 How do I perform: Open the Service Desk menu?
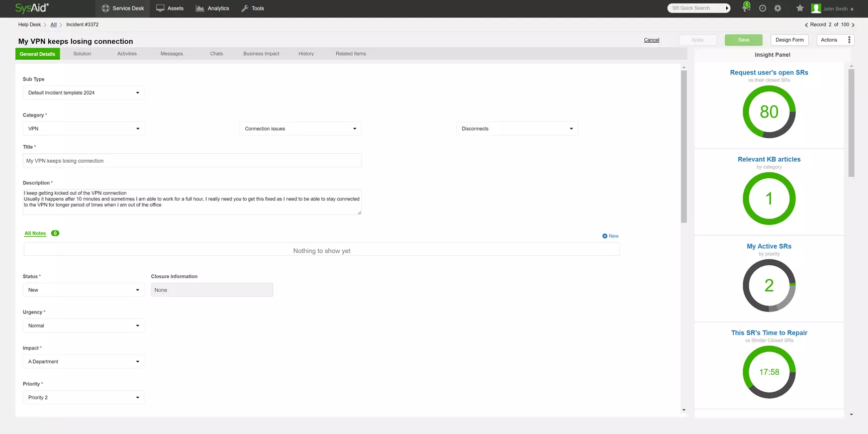pos(123,9)
